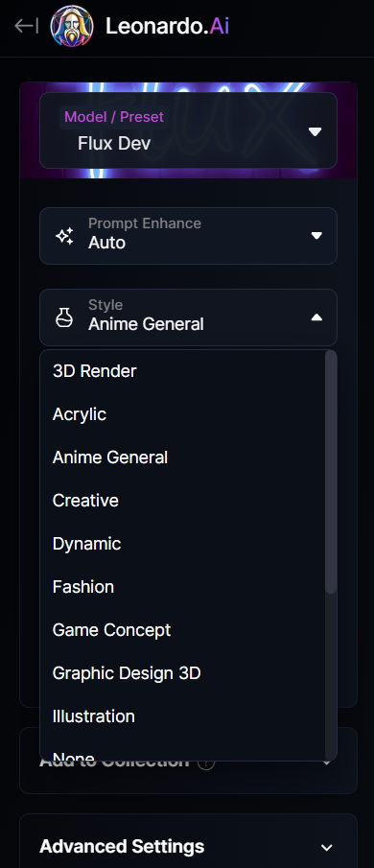Select Anime General from the list
Image resolution: width=374 pixels, height=868 pixels.
(x=182, y=457)
